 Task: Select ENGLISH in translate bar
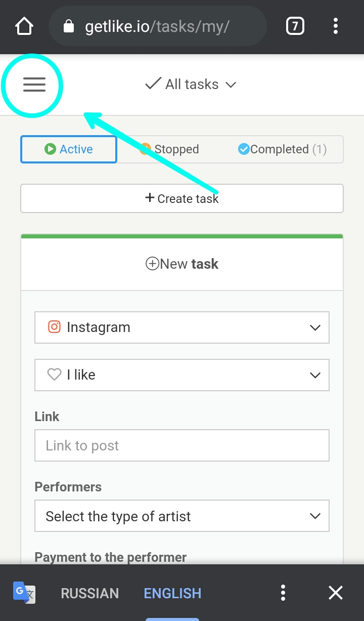[x=172, y=593]
